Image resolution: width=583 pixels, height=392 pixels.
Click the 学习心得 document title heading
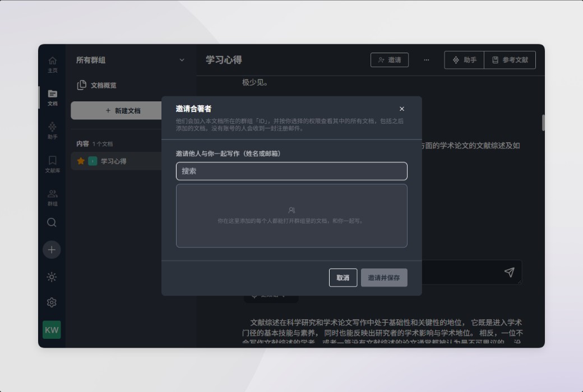[x=224, y=60]
